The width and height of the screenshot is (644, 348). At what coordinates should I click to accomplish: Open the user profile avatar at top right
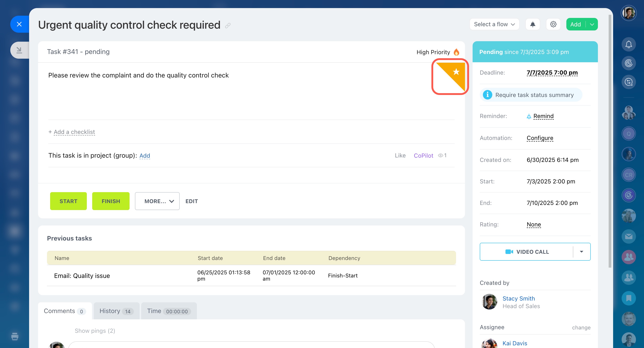coord(629,13)
